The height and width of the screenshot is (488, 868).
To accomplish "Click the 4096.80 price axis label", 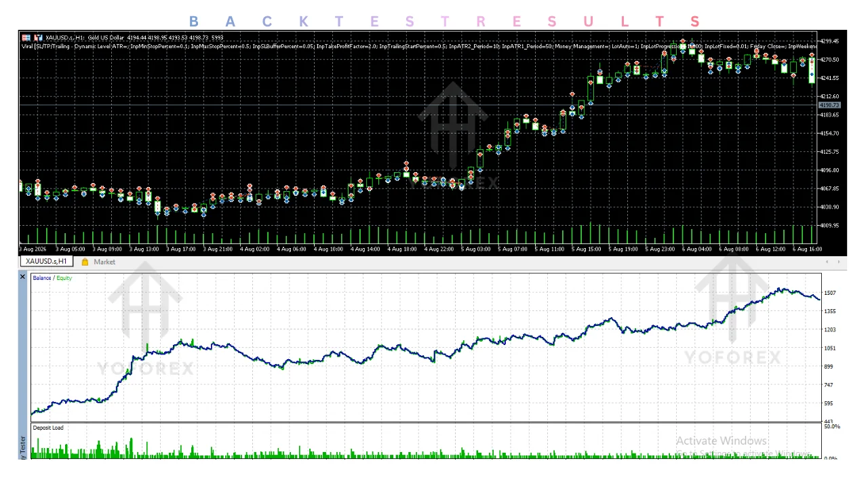I will click(x=830, y=170).
